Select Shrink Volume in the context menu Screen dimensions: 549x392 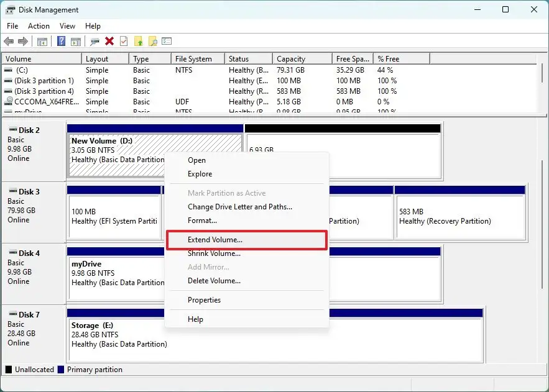tap(214, 253)
